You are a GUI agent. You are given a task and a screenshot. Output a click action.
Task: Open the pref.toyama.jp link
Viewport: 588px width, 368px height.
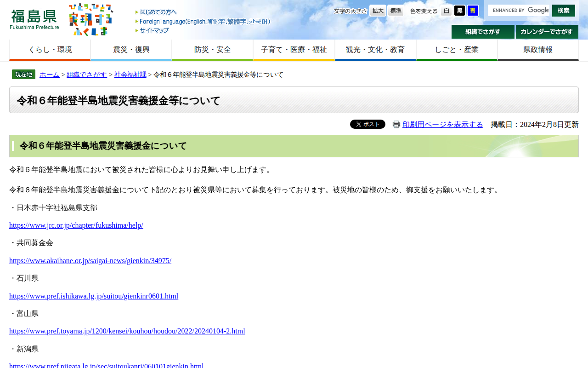tap(127, 331)
